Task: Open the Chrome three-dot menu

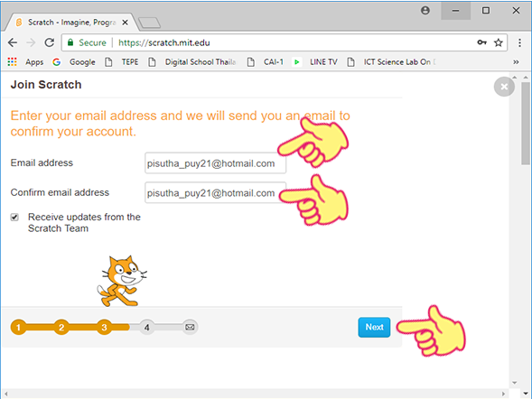Action: point(519,42)
